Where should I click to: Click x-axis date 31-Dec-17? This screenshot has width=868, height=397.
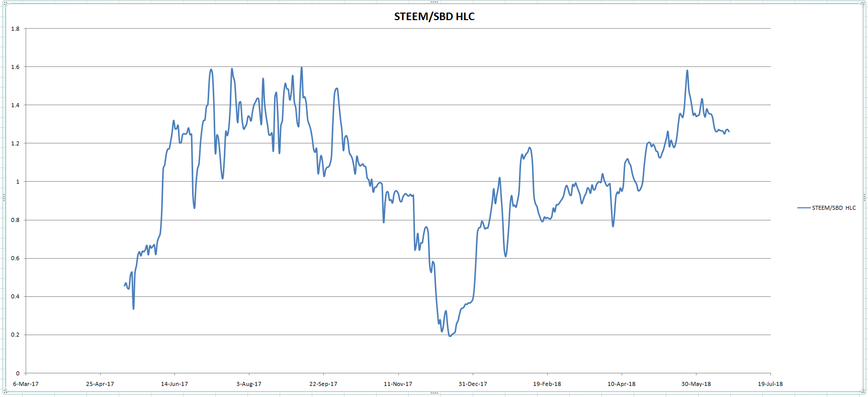point(473,384)
